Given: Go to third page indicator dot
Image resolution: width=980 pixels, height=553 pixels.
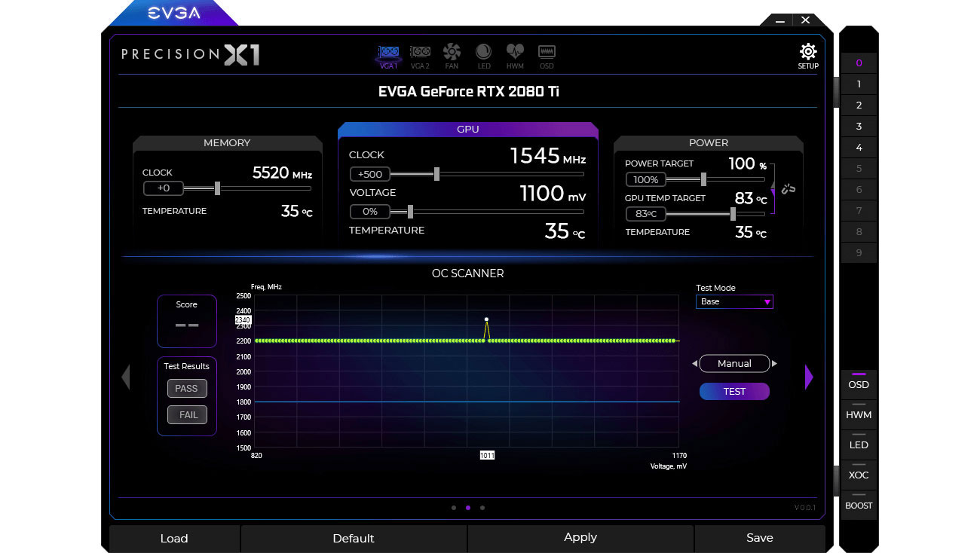Looking at the screenshot, I should click(x=482, y=508).
